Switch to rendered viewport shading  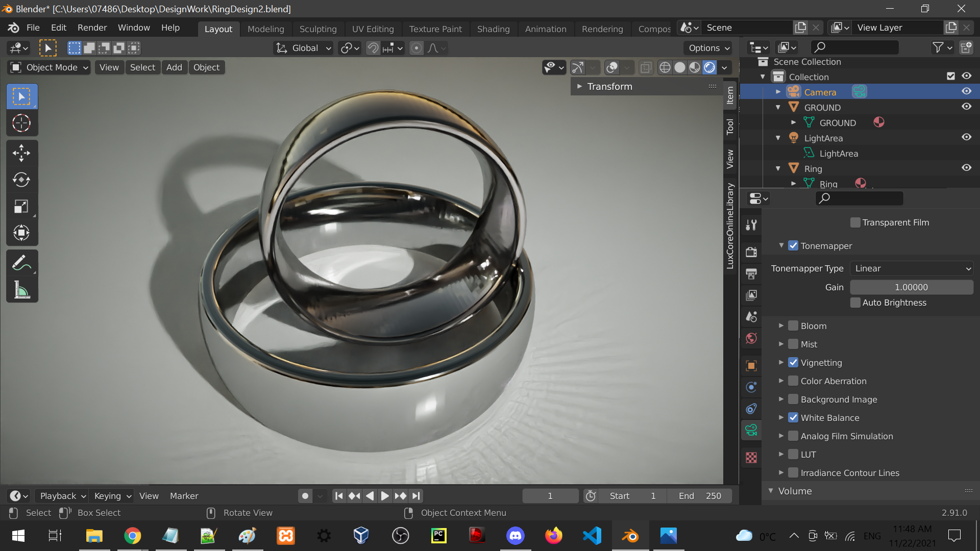coord(709,67)
